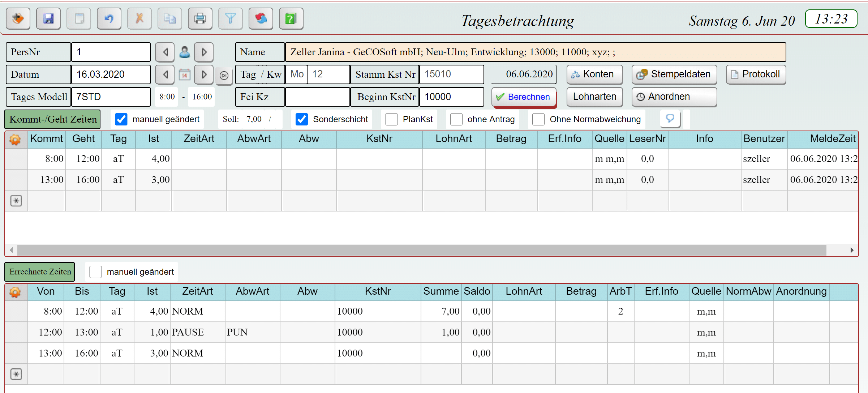Select the PAUSE ZeitArt cell
The image size is (868, 393).
click(198, 333)
